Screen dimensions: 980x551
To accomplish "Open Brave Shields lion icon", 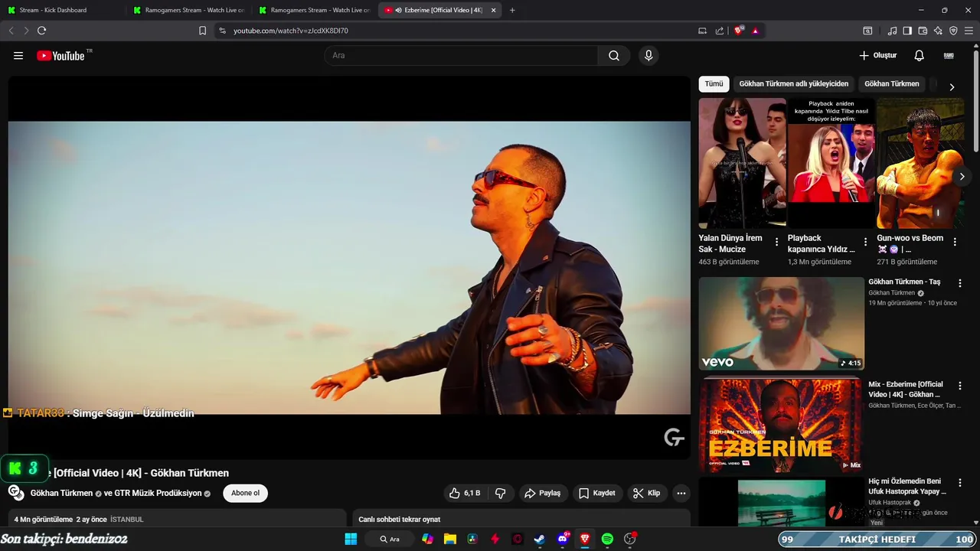I will pos(739,31).
